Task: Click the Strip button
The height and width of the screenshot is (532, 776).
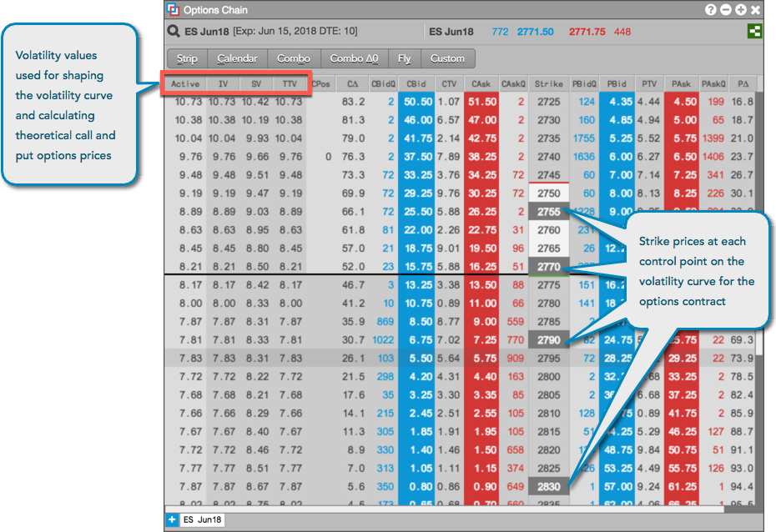Action: coord(186,58)
